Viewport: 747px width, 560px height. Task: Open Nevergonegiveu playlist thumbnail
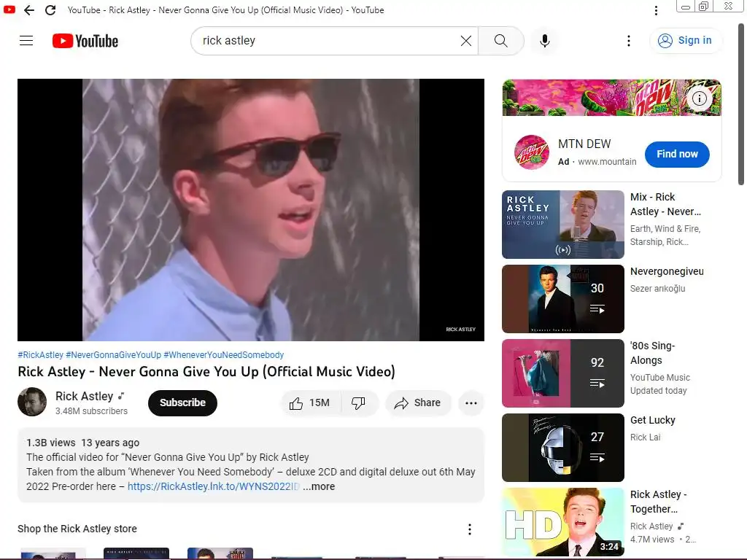coord(563,298)
